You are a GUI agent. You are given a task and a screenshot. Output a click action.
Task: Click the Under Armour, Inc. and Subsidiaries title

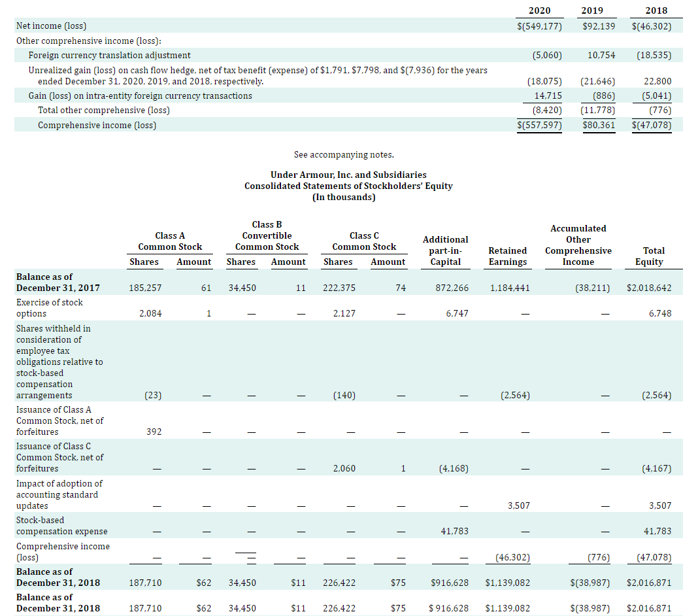[x=348, y=175]
